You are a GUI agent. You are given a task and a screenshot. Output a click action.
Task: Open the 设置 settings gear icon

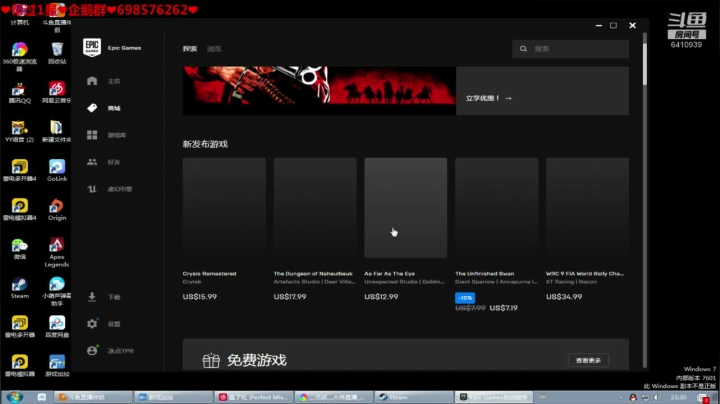pos(92,324)
